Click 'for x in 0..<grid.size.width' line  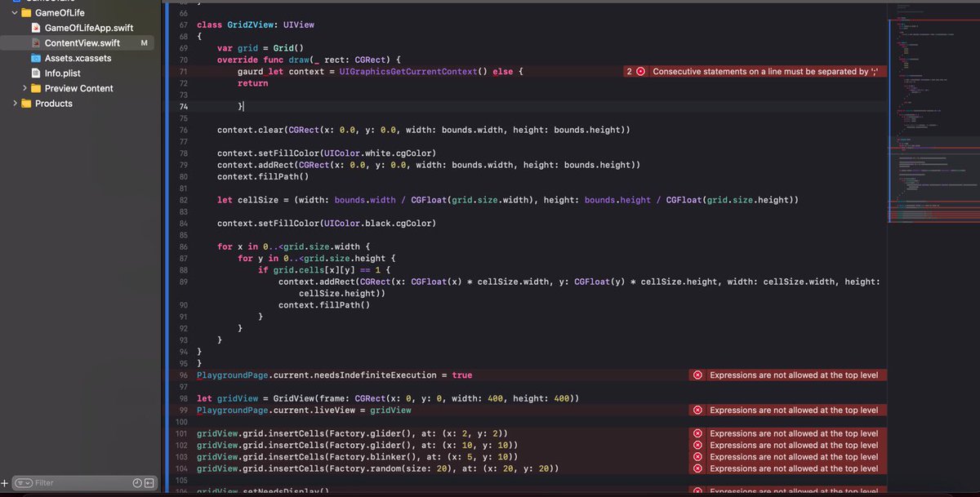coord(294,246)
